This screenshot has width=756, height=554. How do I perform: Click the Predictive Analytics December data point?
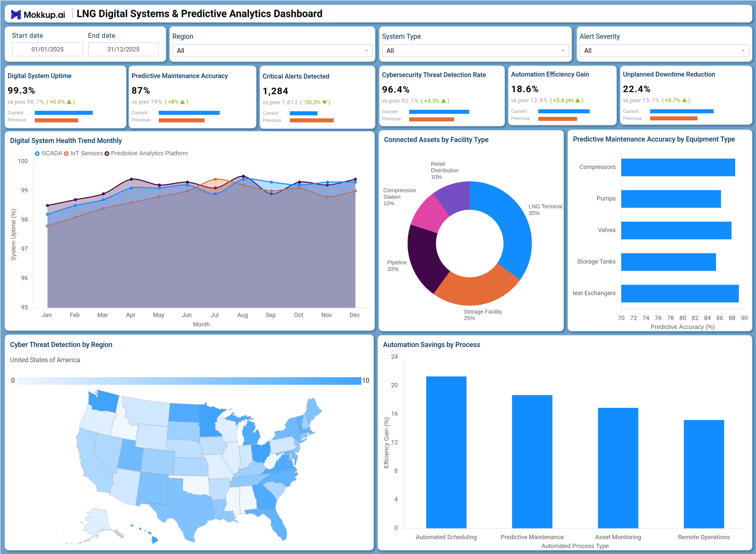click(355, 179)
